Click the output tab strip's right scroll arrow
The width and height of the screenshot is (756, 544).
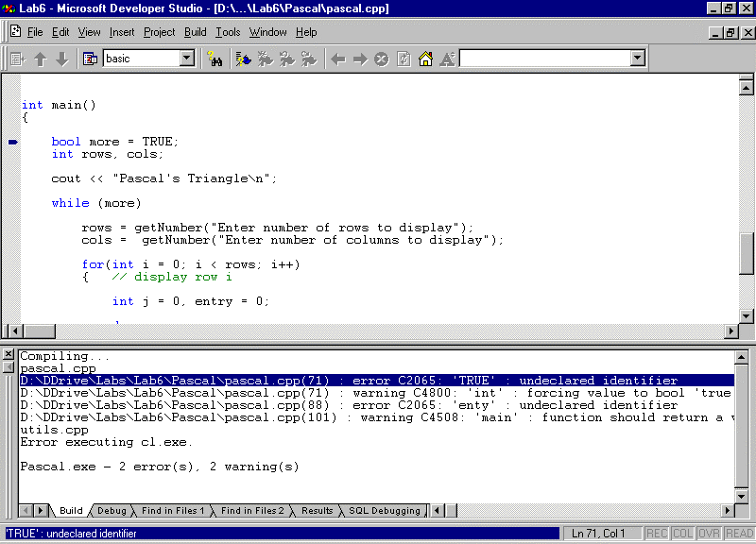pyautogui.click(x=41, y=510)
